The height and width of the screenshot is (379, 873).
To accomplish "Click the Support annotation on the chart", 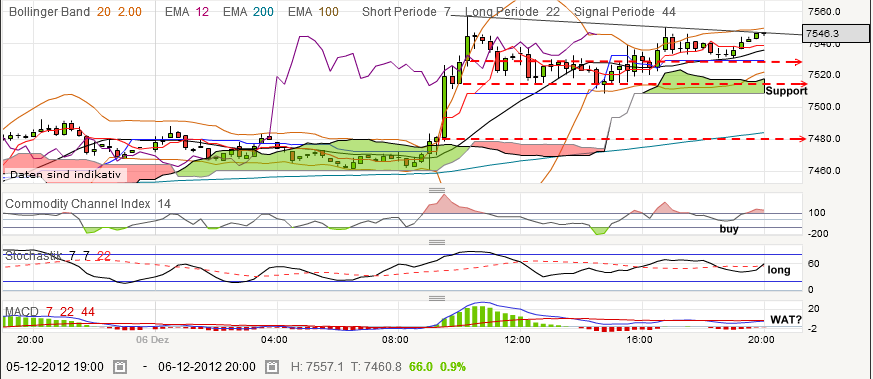I will 786,91.
